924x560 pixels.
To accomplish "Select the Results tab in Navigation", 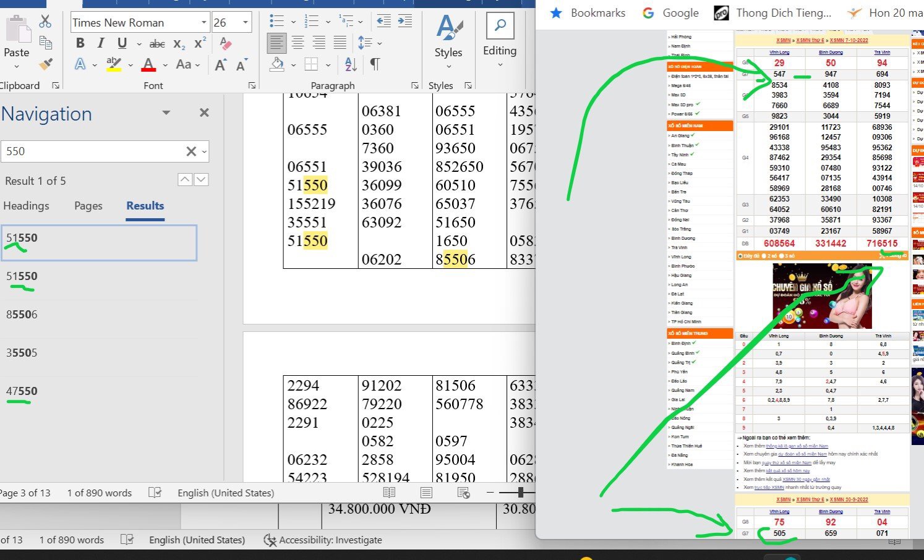I will (x=145, y=206).
